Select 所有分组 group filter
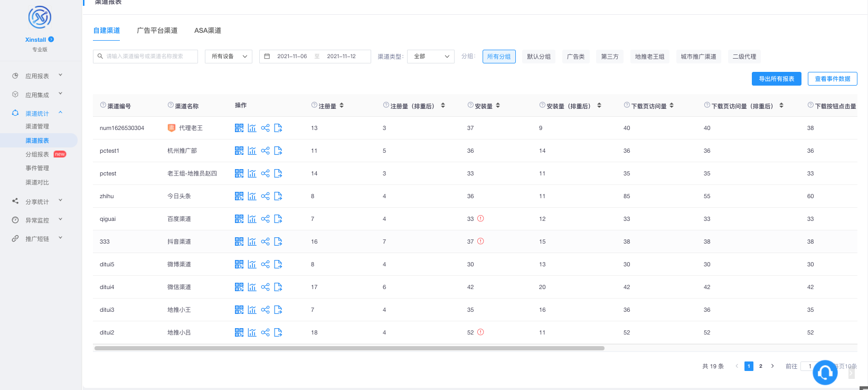This screenshot has width=868, height=390. click(x=499, y=57)
